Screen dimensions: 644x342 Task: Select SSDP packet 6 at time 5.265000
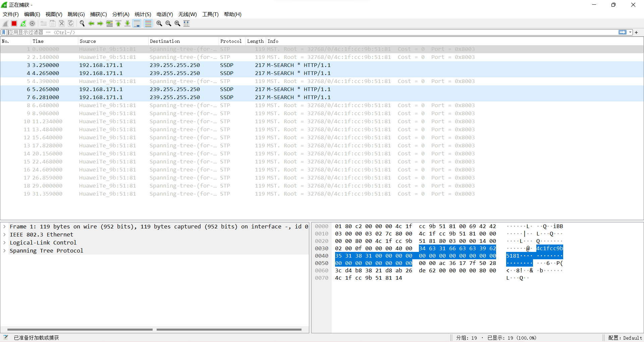(x=322, y=89)
